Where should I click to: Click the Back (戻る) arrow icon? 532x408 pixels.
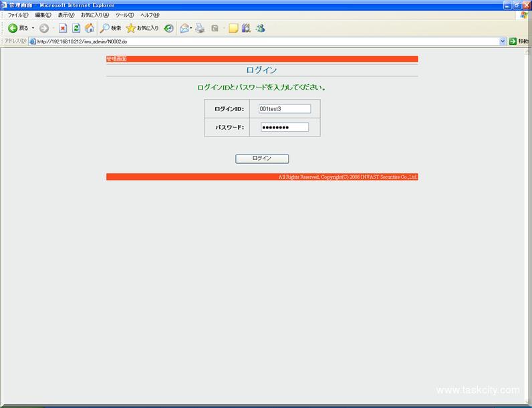tap(13, 28)
